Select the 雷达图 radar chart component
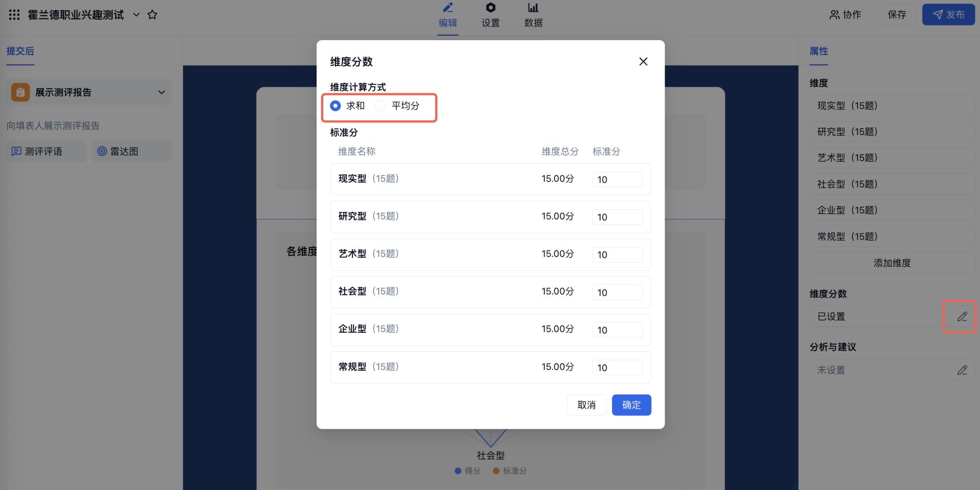This screenshot has width=980, height=490. pos(132,151)
